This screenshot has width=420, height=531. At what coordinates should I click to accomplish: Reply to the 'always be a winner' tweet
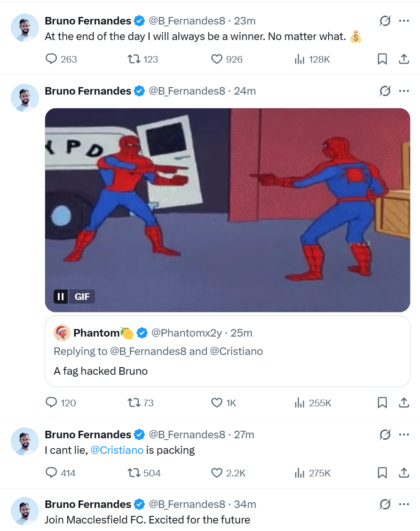pyautogui.click(x=51, y=59)
